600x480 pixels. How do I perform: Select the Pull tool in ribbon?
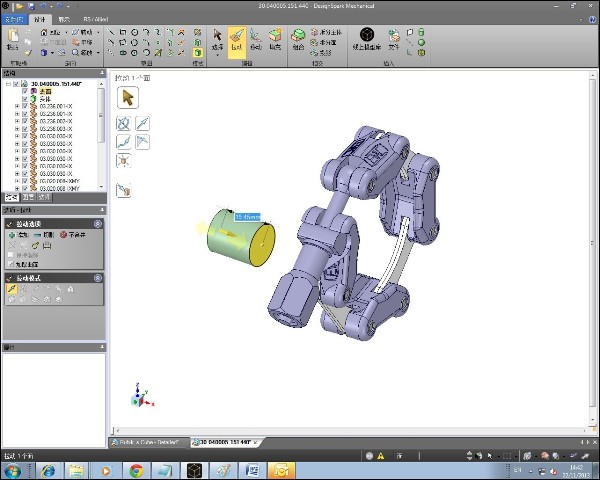coord(237,41)
